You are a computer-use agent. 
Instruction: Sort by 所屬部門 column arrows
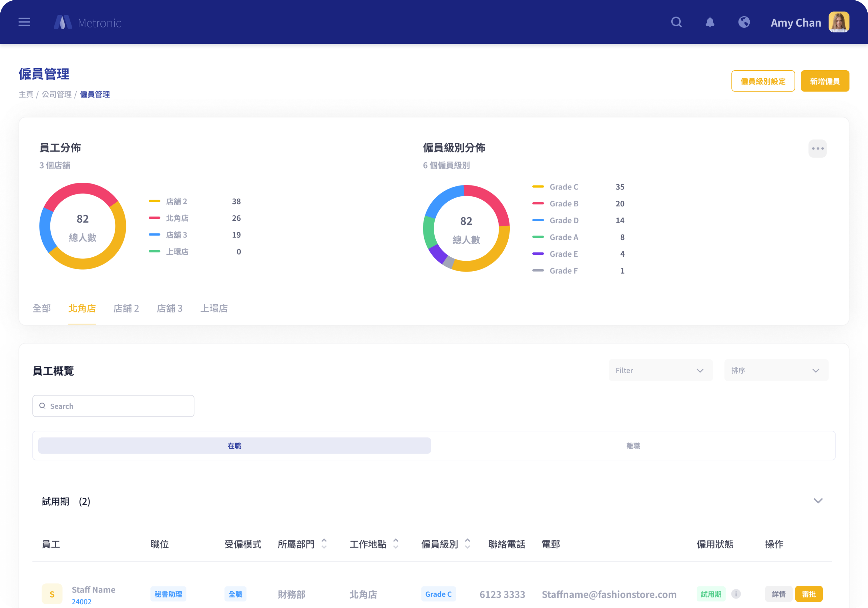pyautogui.click(x=324, y=544)
